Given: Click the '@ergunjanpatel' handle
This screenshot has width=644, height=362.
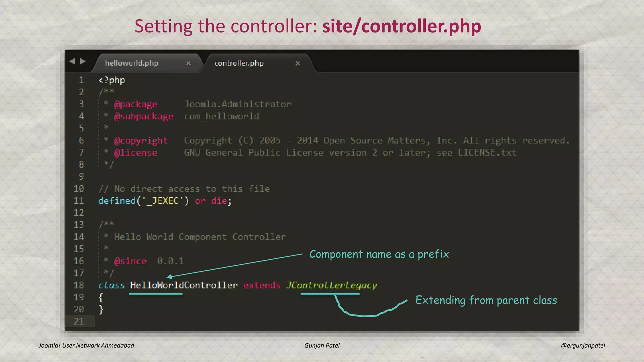Looking at the screenshot, I should [583, 345].
